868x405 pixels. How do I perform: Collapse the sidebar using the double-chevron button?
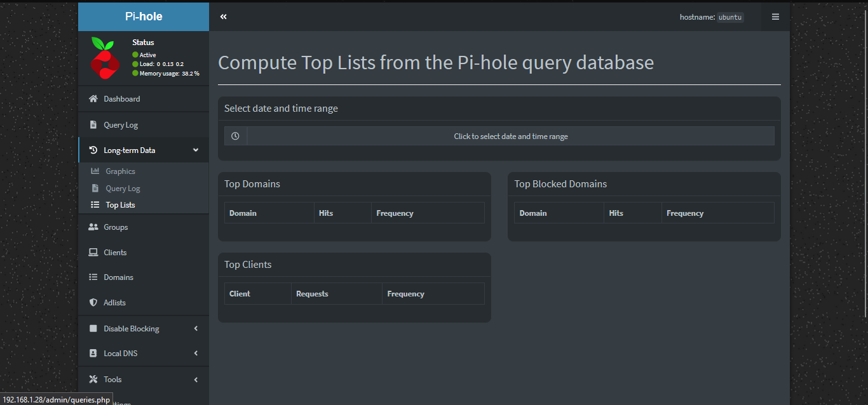223,16
